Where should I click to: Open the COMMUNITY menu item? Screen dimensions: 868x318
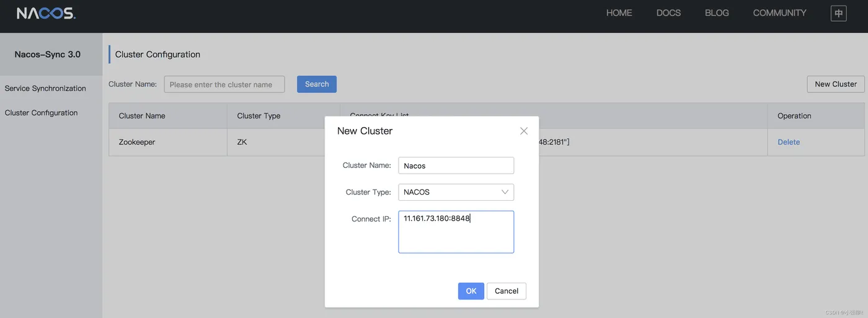click(779, 13)
